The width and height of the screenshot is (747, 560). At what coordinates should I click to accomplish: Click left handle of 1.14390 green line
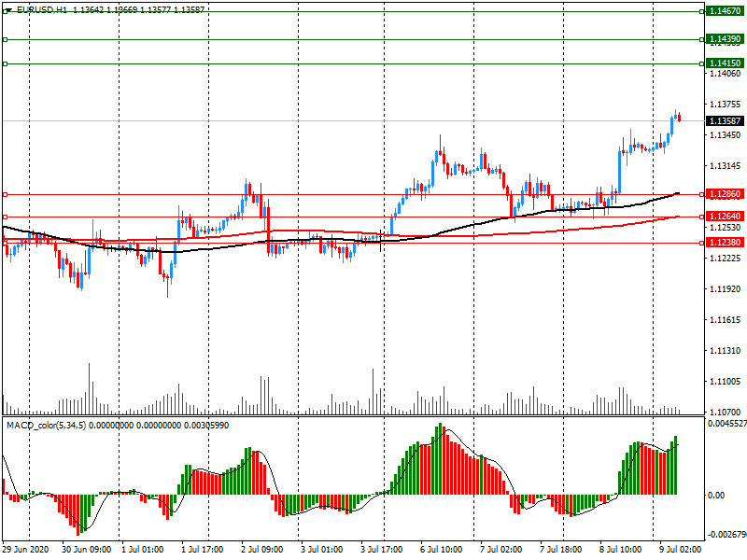click(x=5, y=39)
